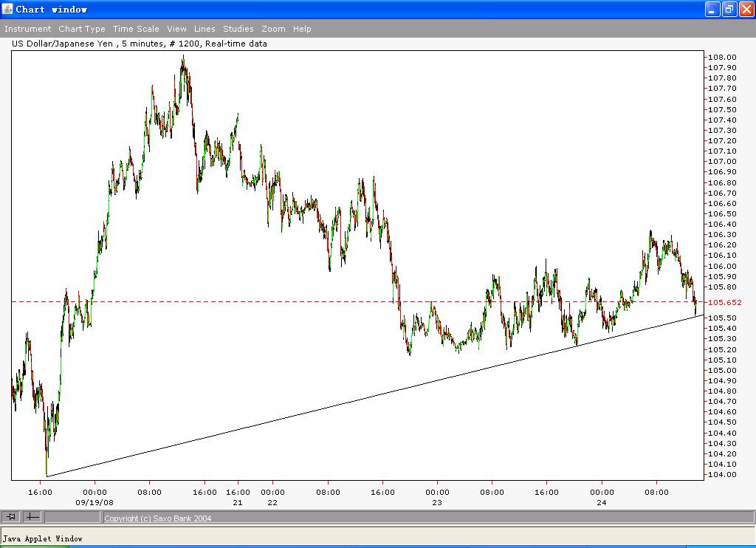The image size is (756, 548).
Task: Minimize the Chart window
Action: [x=712, y=9]
